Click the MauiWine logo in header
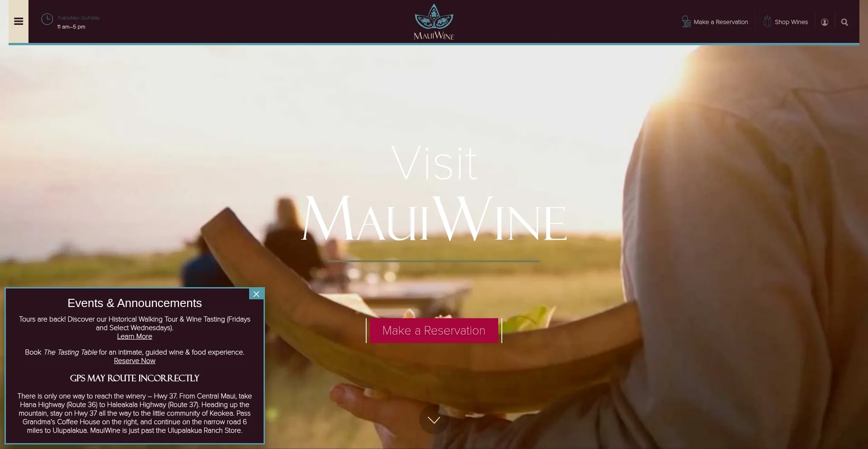 click(x=434, y=22)
